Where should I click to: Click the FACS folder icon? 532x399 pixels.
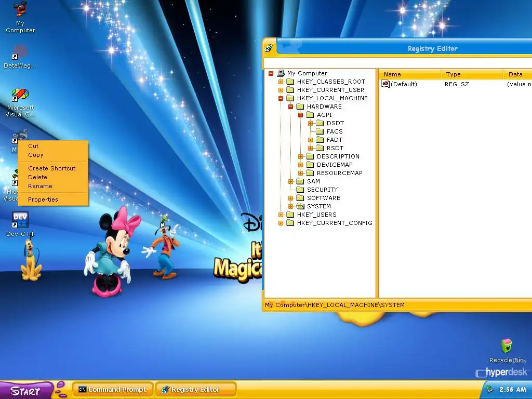[320, 131]
